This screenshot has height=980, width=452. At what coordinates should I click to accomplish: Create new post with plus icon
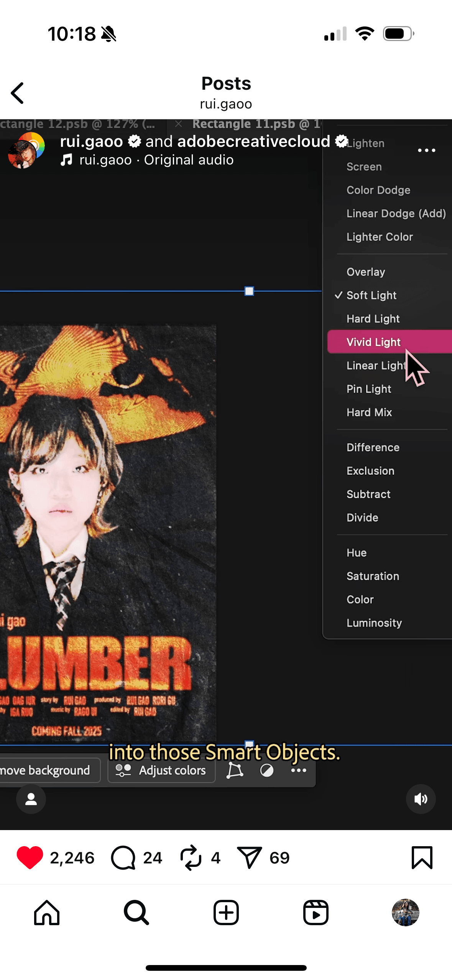(x=226, y=913)
